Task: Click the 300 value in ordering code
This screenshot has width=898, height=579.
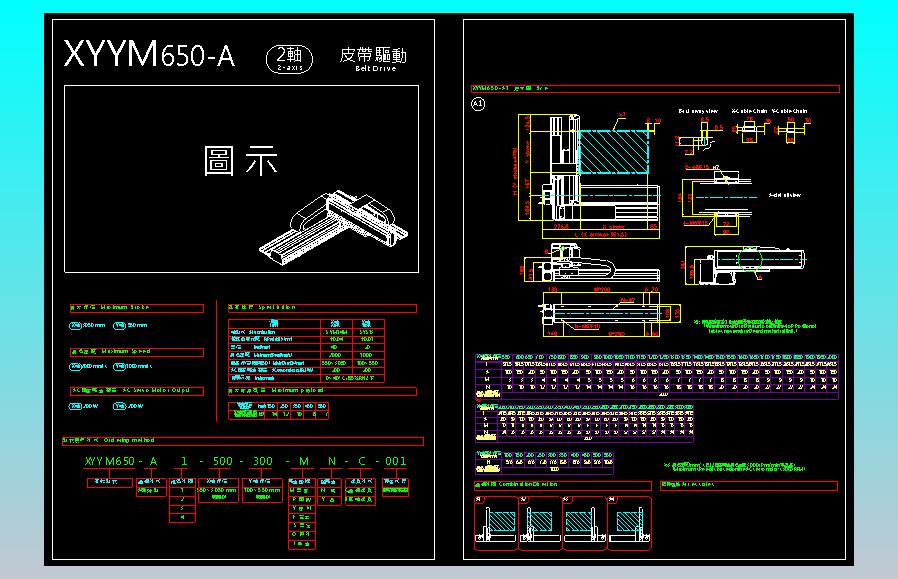Action: coord(263,461)
